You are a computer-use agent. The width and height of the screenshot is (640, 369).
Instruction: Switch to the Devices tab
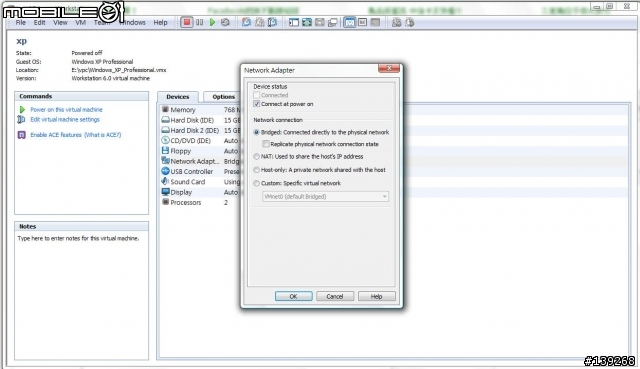[x=178, y=97]
